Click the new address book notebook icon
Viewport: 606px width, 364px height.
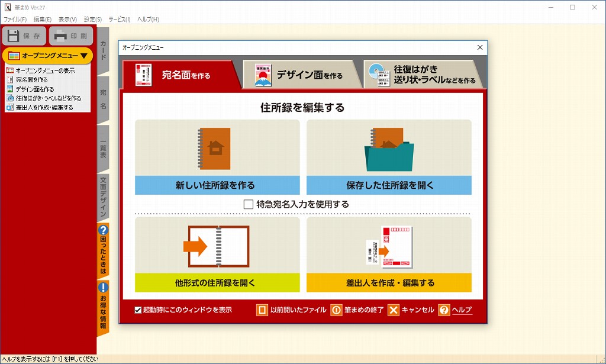[215, 149]
